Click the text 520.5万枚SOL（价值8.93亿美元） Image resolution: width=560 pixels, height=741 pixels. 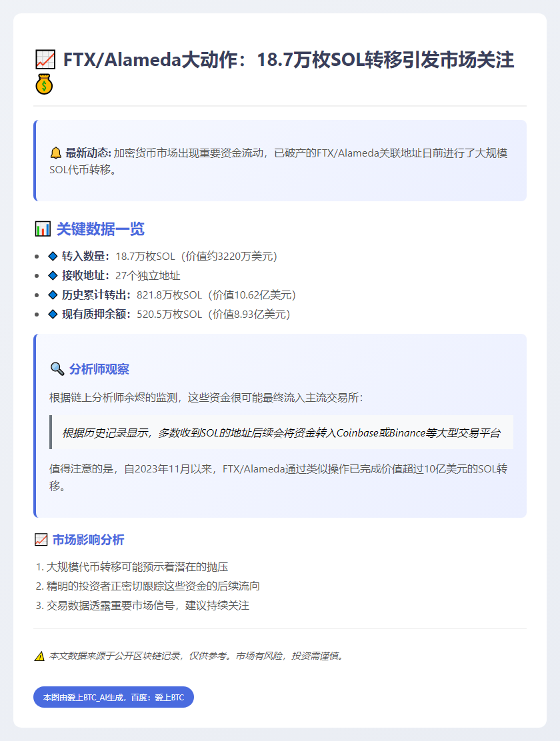click(x=213, y=315)
